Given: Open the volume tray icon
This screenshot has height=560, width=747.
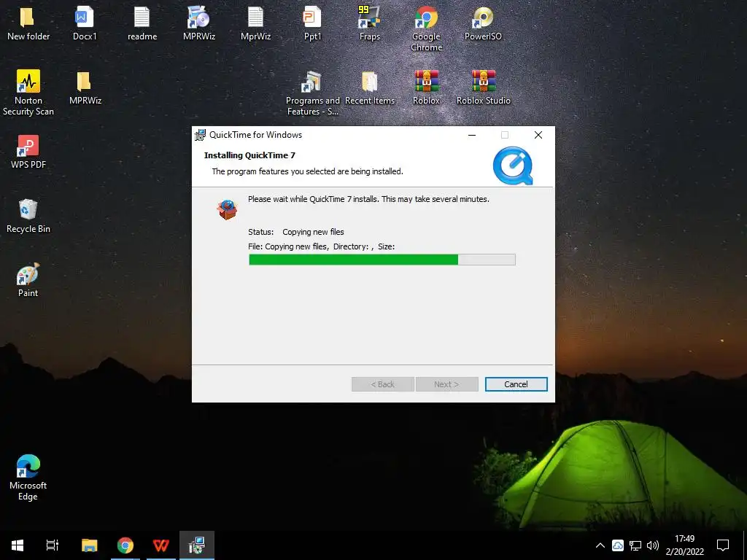Looking at the screenshot, I should tap(653, 545).
